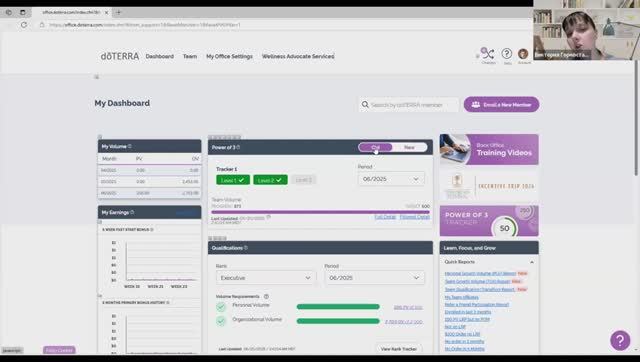Open the Back Office Training Videos banner
The image size is (640, 362).
click(x=489, y=149)
